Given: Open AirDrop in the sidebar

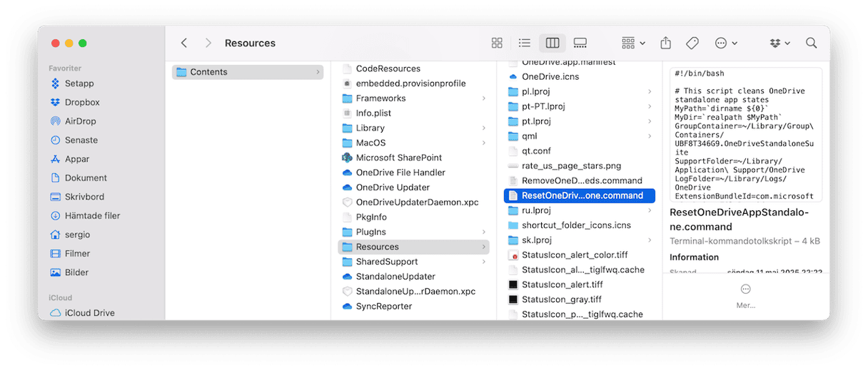Looking at the screenshot, I should tap(80, 121).
